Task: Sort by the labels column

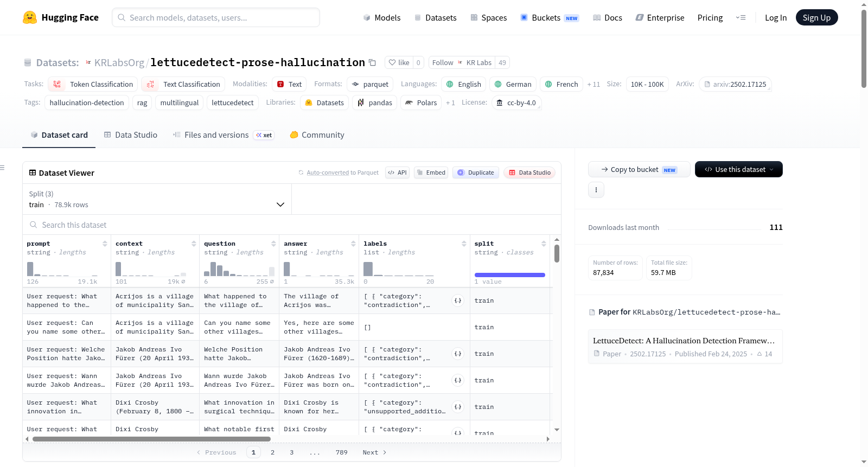Action: (464, 244)
